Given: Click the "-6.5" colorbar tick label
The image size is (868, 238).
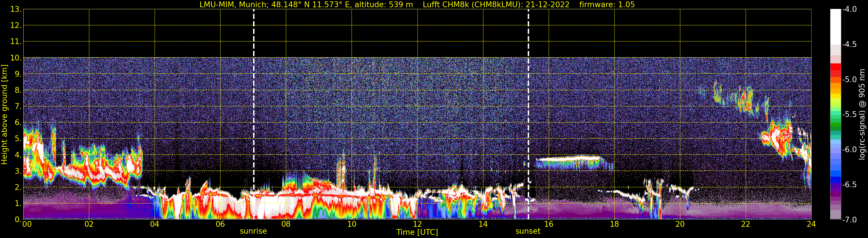Looking at the screenshot, I should coord(850,185).
